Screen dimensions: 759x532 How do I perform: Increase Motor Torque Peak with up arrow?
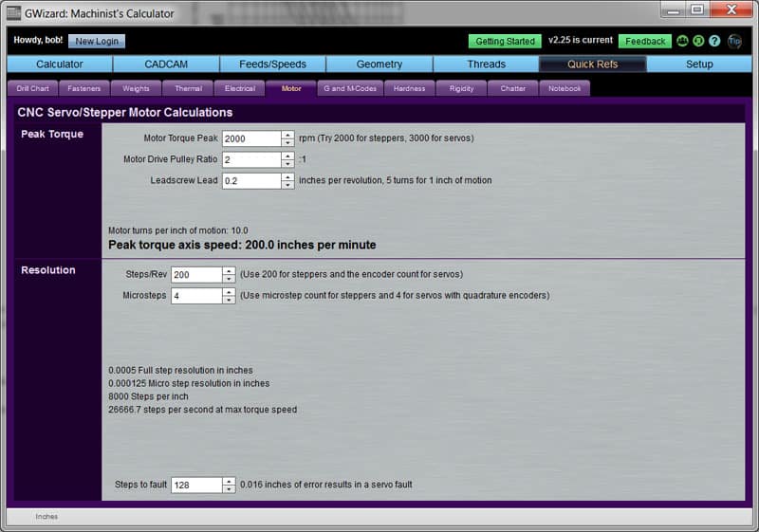(287, 135)
